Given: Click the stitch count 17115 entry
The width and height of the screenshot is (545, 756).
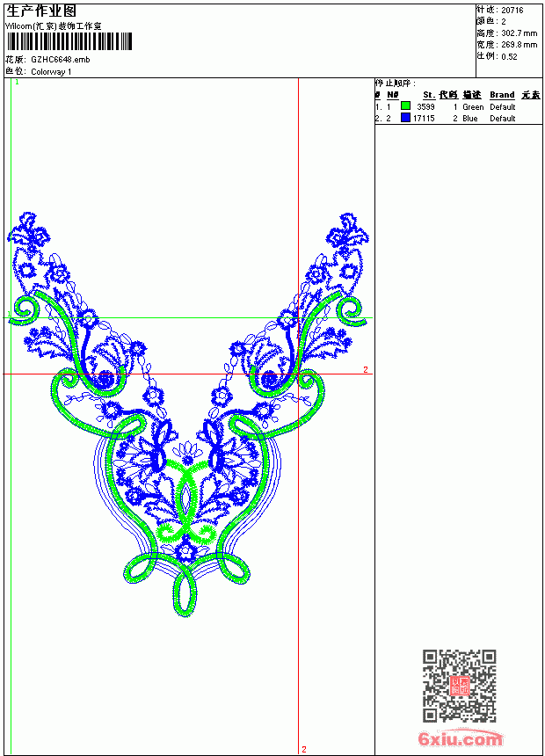Looking at the screenshot, I should pos(424,118).
